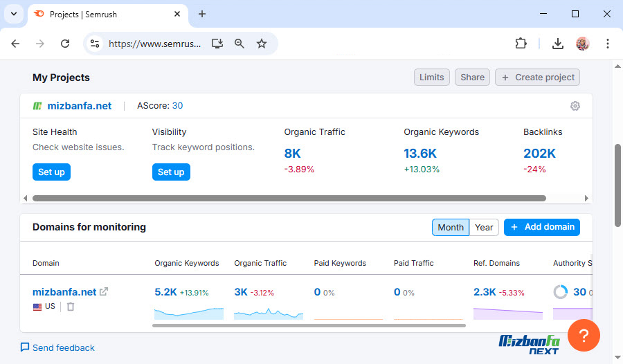
Task: Set up Visibility tracking
Action: click(171, 172)
